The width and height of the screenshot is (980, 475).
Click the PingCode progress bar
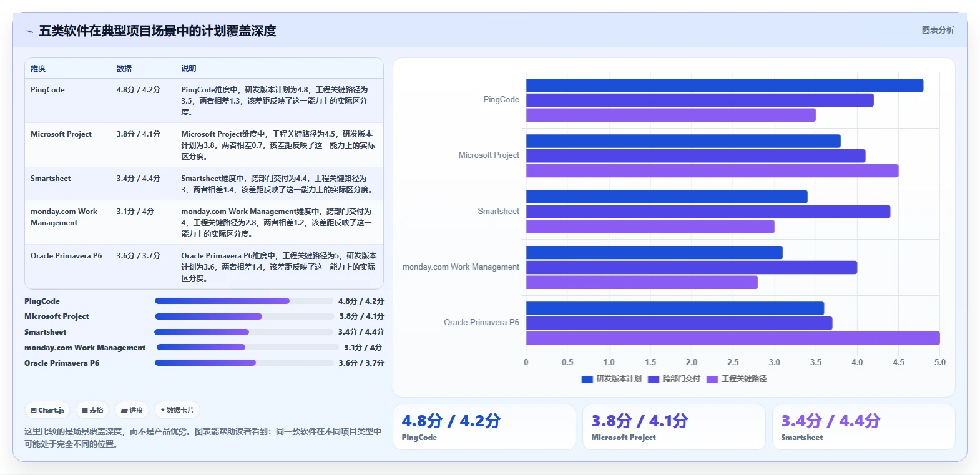[x=244, y=301]
